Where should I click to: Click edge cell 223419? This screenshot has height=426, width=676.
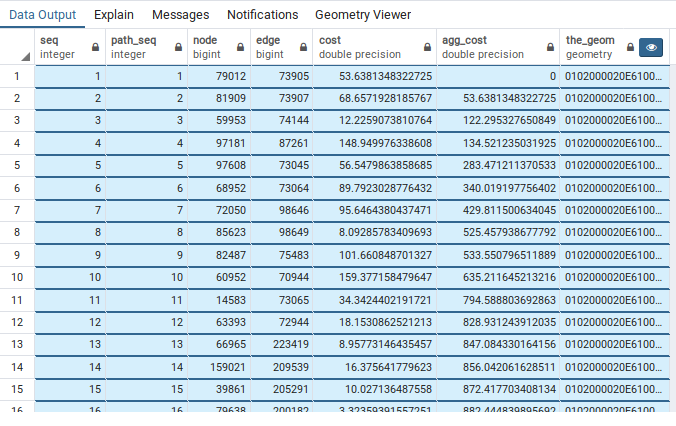click(x=282, y=344)
